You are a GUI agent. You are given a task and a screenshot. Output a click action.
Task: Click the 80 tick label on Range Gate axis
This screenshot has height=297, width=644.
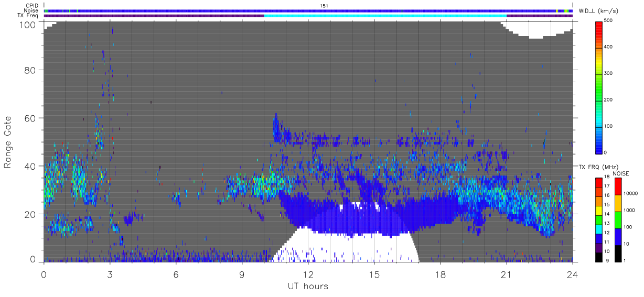(29, 70)
